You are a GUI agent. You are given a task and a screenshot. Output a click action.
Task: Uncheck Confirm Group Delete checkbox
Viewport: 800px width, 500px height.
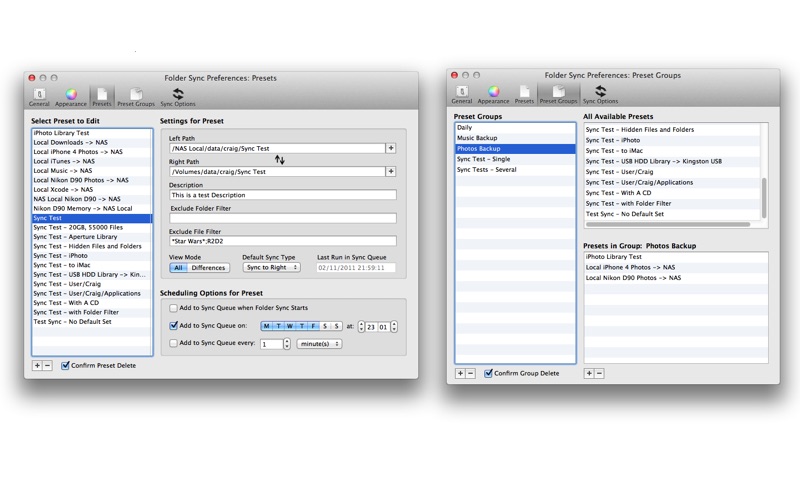point(488,373)
